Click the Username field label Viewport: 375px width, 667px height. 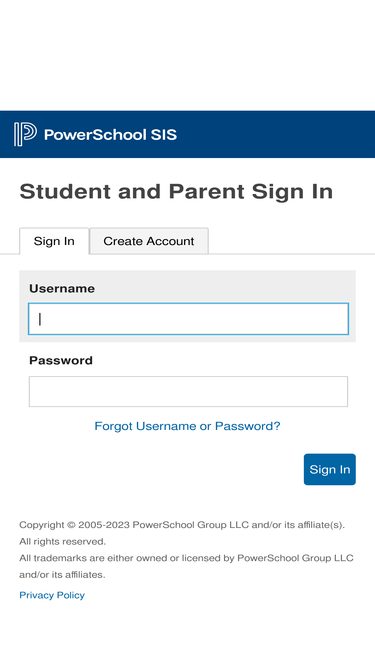(62, 288)
